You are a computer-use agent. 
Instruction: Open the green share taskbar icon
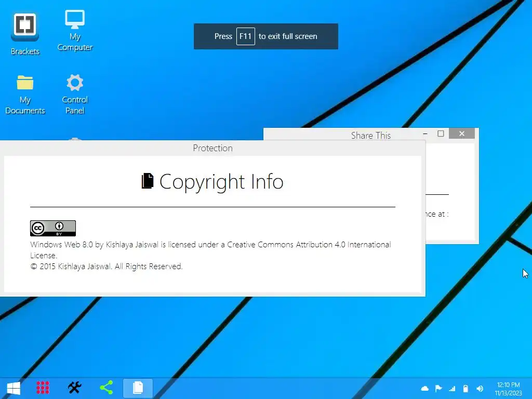coord(106,388)
